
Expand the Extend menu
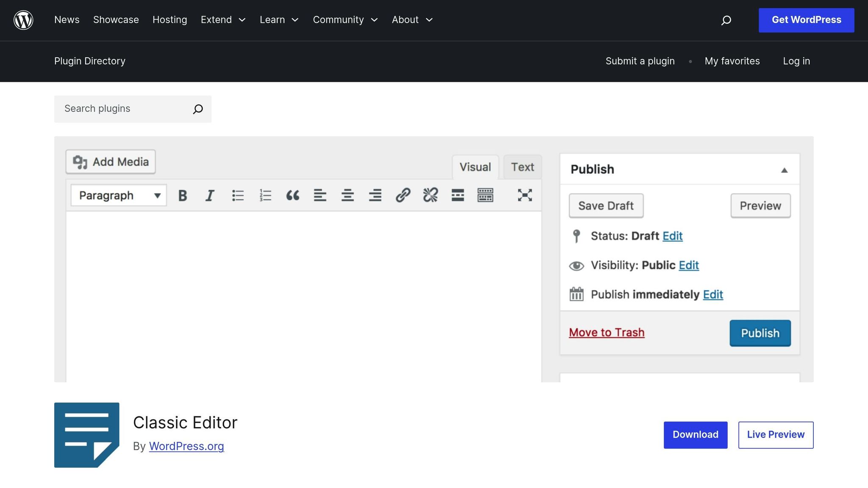click(x=223, y=20)
